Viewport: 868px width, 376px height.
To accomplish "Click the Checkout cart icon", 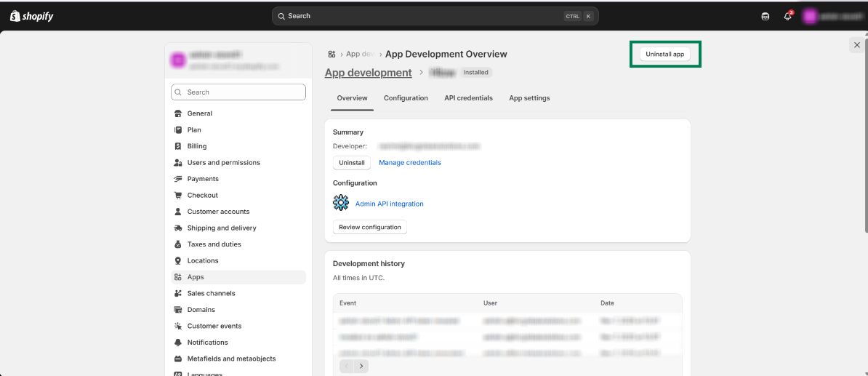I will pyautogui.click(x=178, y=195).
